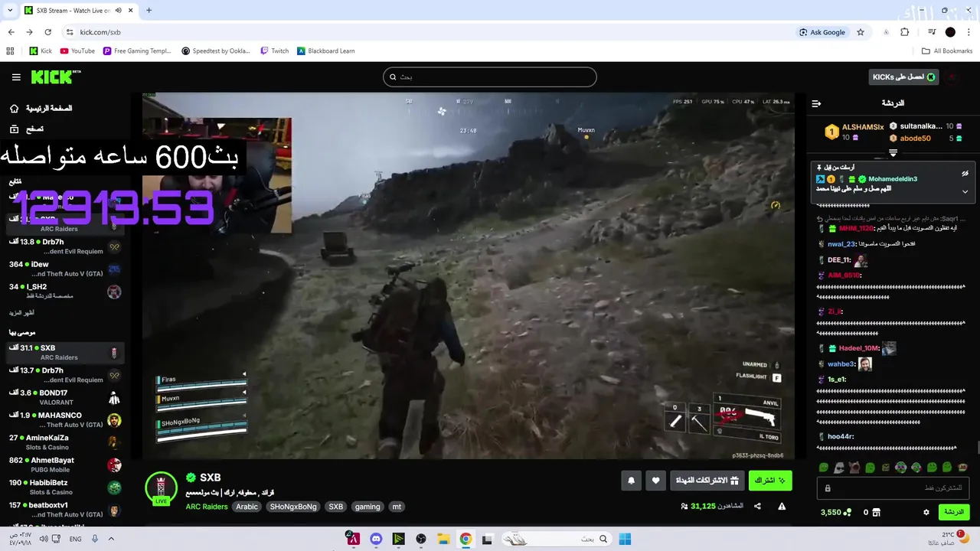Open beatboxtv1 channel in sidebar
The width and height of the screenshot is (980, 551).
click(x=65, y=510)
